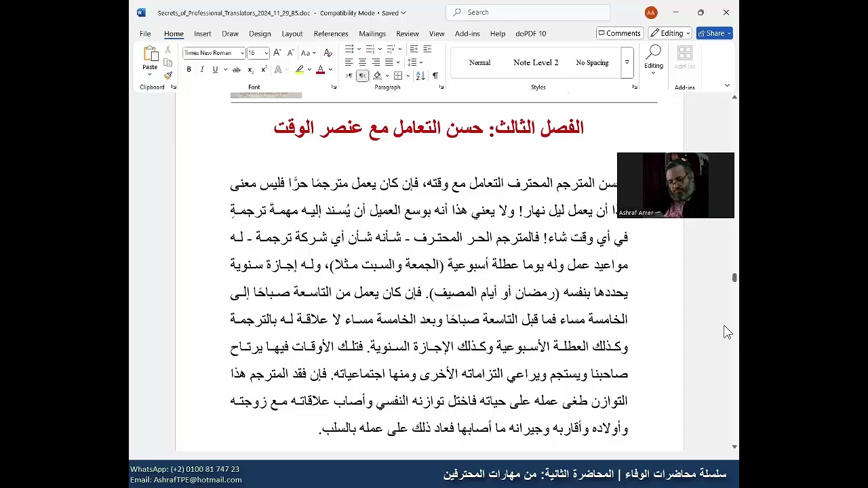Apply red font color
Viewport: 868px width, 488px height.
tap(321, 70)
